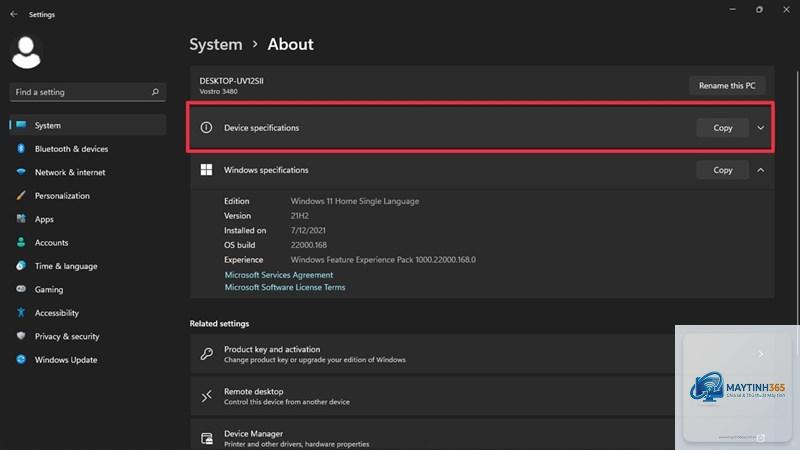
Task: Click the back arrow in Settings
Action: [14, 14]
